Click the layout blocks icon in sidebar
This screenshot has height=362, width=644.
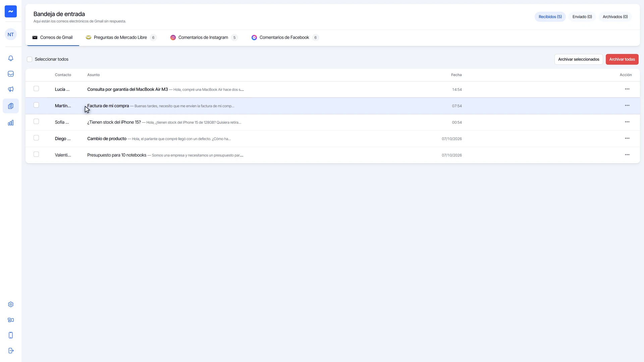click(11, 320)
